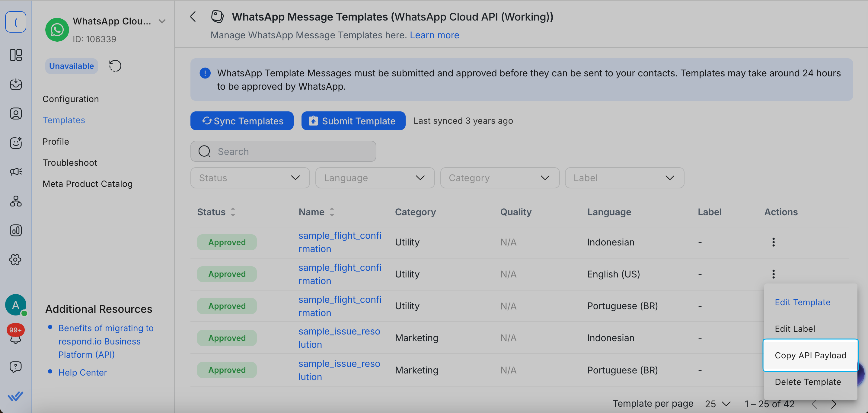Click the back arrow beside page title
The width and height of the screenshot is (868, 413).
tap(193, 17)
